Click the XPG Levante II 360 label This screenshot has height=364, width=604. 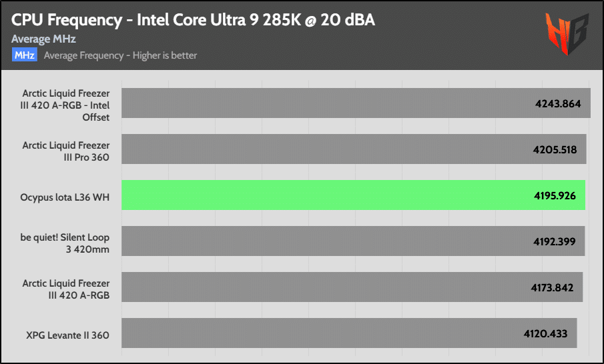[68, 335]
